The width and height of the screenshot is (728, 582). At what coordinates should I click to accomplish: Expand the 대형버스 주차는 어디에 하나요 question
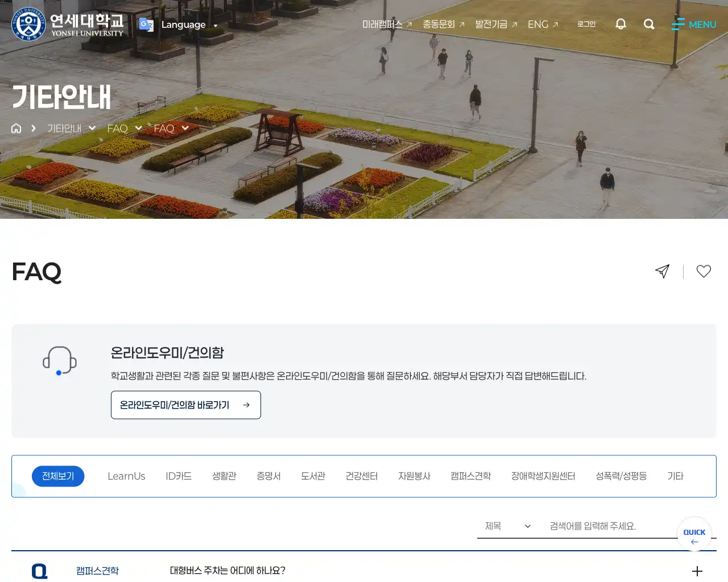(x=227, y=571)
